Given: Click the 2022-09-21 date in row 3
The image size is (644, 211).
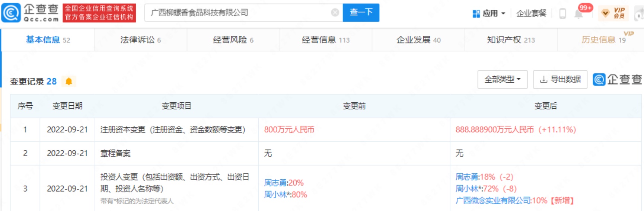Looking at the screenshot, I should pyautogui.click(x=67, y=189).
